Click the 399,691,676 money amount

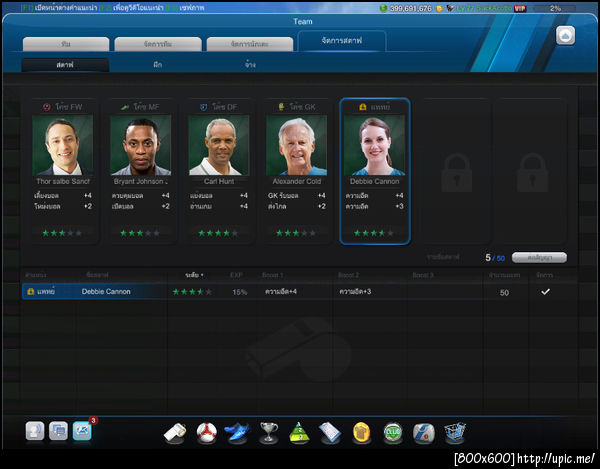(x=411, y=8)
